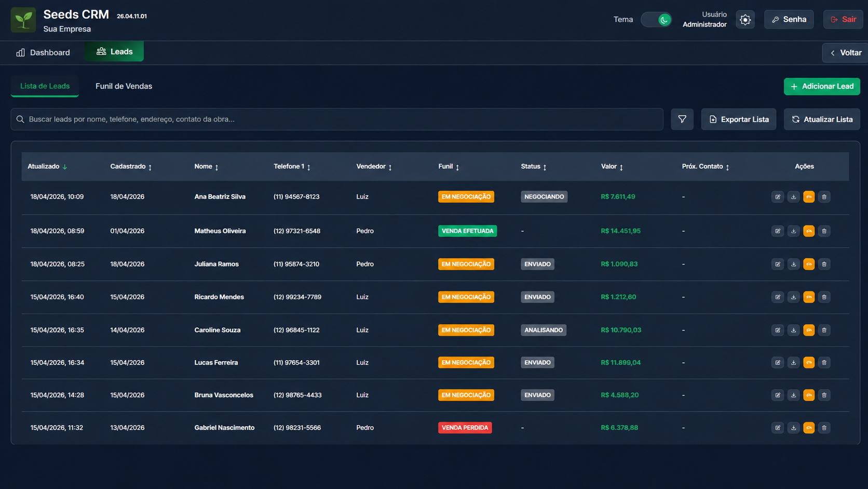Sort by the Funil column
Screen dimensions: 868x489
[x=449, y=166]
